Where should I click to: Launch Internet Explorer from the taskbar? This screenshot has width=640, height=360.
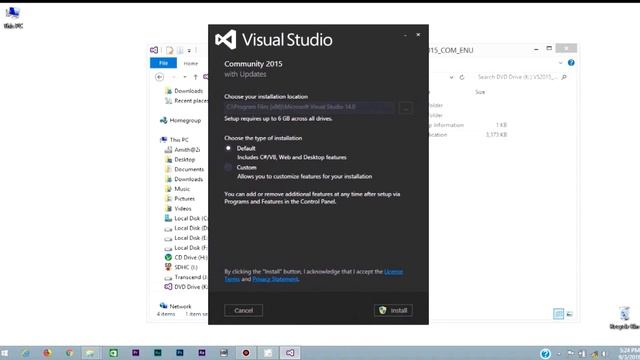click(26, 353)
